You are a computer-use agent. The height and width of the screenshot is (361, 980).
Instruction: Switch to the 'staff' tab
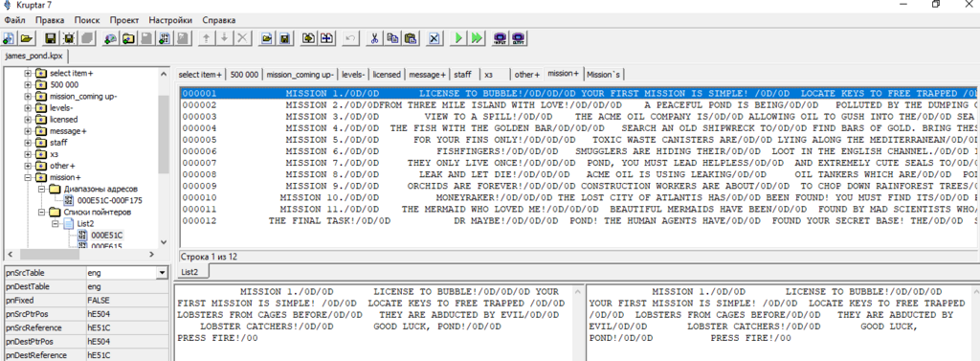pos(463,75)
